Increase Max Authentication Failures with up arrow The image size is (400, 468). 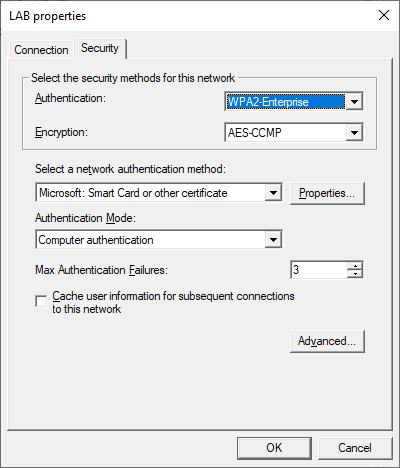click(355, 266)
